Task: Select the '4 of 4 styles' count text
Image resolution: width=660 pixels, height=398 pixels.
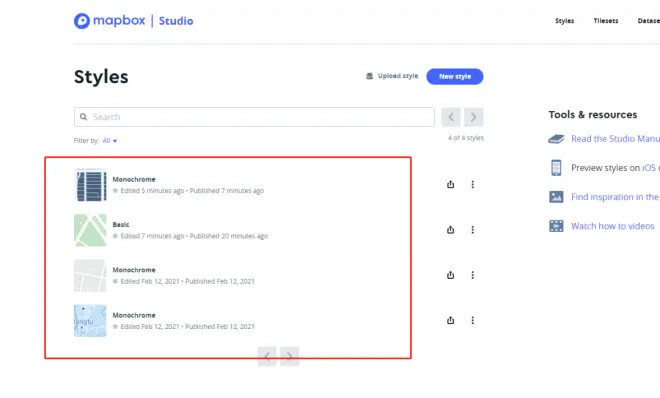Action: pos(466,138)
